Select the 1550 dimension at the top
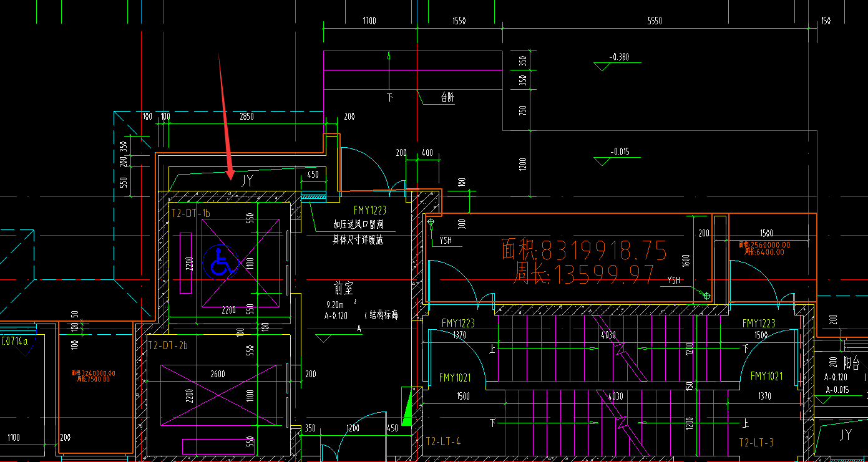The image size is (868, 462). click(459, 21)
